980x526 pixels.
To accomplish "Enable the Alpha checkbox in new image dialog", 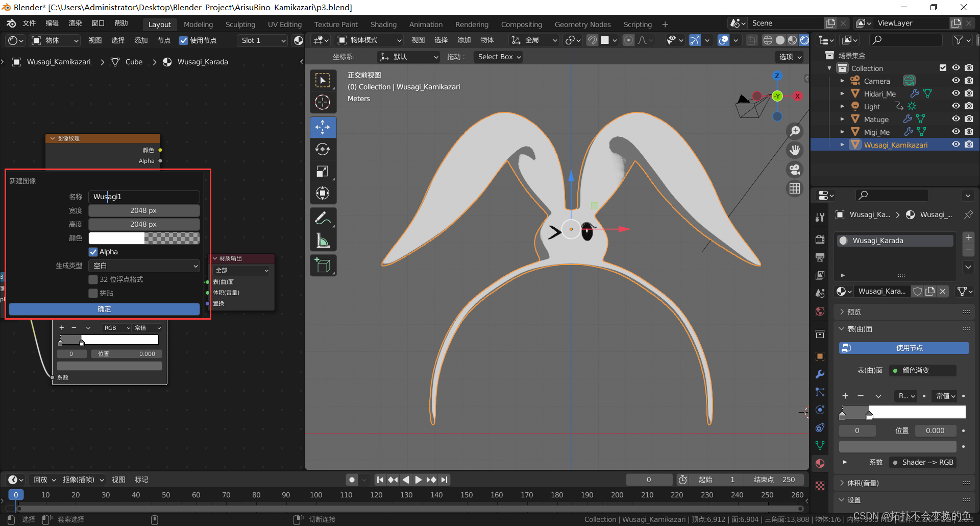I will pos(93,252).
